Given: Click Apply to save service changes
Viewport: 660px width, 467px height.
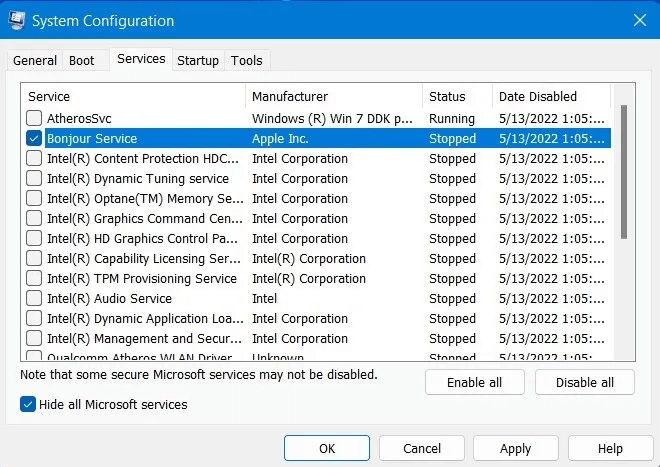Looking at the screenshot, I should click(x=516, y=449).
